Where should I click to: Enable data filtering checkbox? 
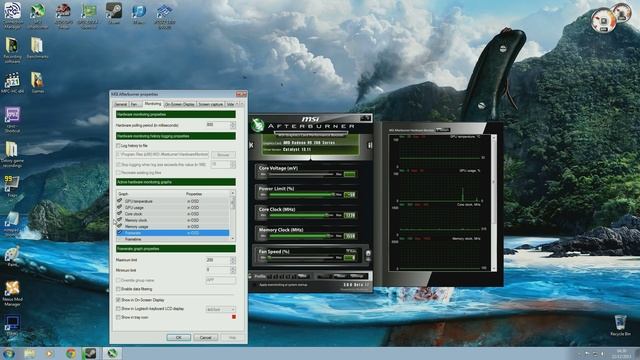click(118, 289)
